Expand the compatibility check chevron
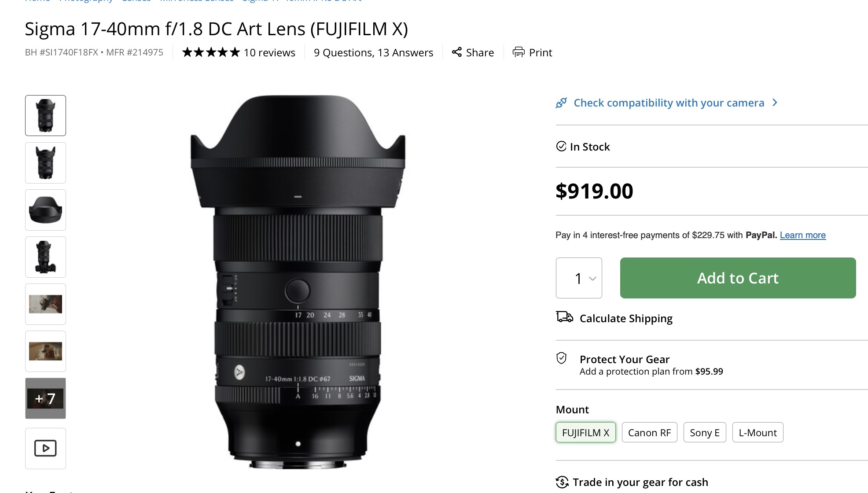This screenshot has height=493, width=868. [x=775, y=103]
